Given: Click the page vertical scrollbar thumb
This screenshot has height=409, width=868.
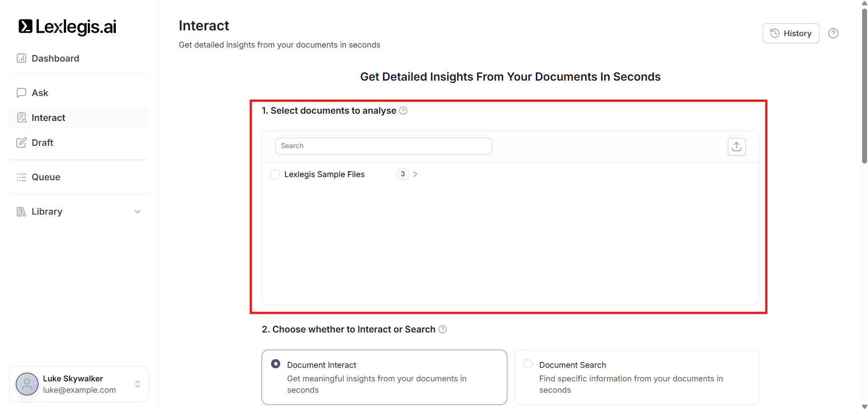Looking at the screenshot, I should tap(864, 86).
